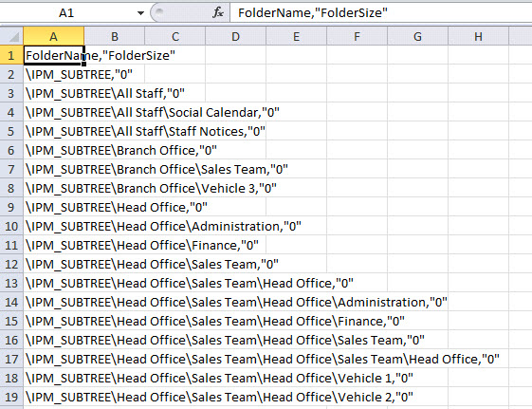
Task: Select row 1 header
Action: (11, 55)
